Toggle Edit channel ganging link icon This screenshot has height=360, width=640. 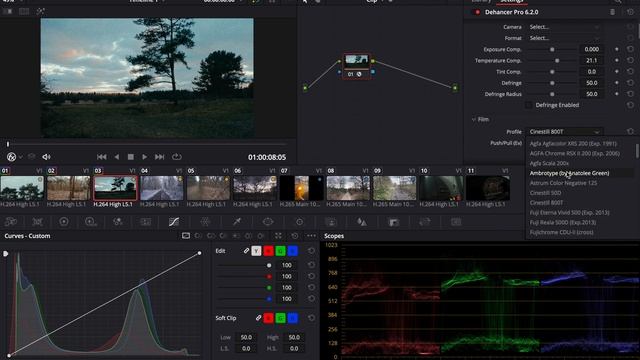click(246, 251)
